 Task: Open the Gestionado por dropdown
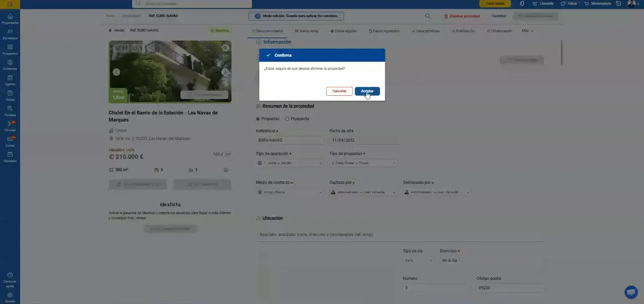pos(437,192)
